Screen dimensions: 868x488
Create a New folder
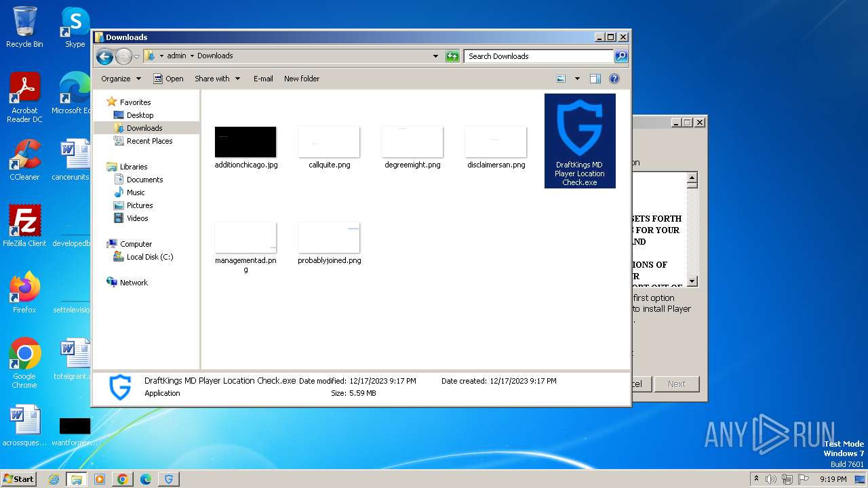(302, 79)
